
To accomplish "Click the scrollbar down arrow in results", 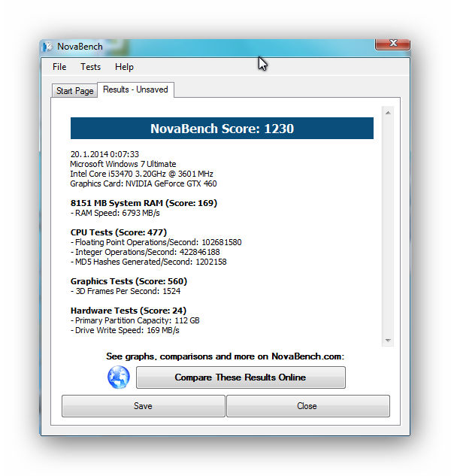I will (x=388, y=341).
